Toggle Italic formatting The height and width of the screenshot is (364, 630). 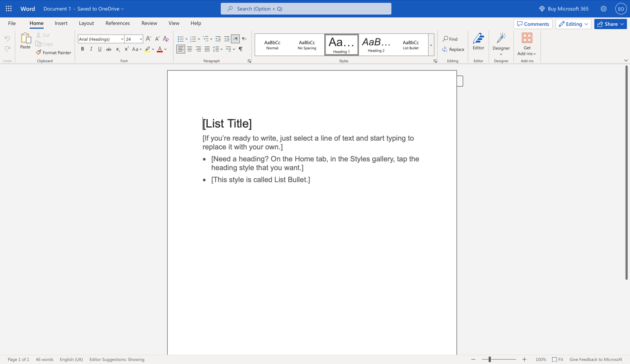(91, 49)
